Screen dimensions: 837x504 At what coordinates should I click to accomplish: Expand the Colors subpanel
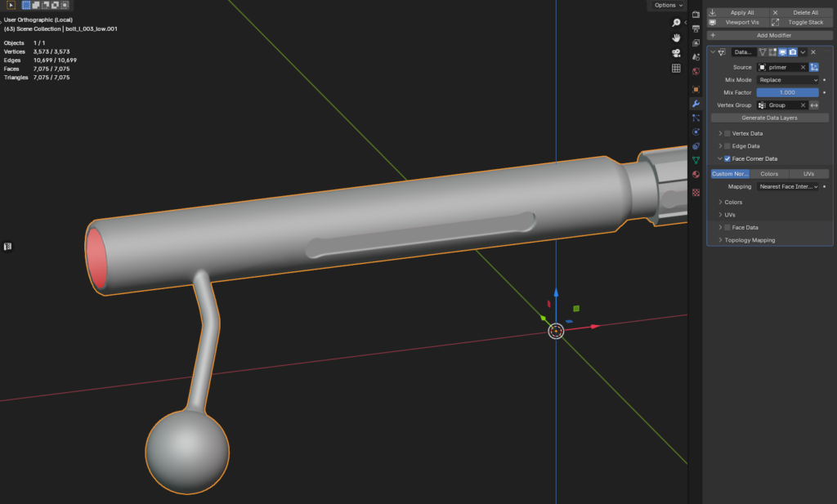(x=720, y=202)
